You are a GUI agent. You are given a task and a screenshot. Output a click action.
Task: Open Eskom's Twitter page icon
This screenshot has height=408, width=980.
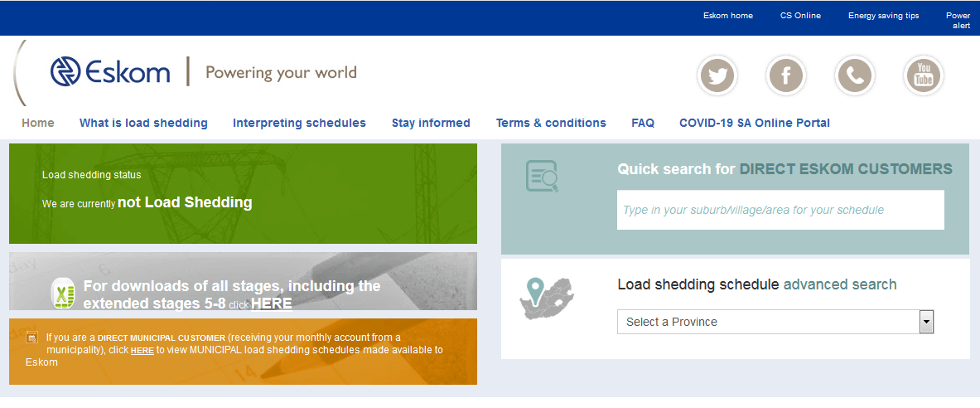(717, 76)
